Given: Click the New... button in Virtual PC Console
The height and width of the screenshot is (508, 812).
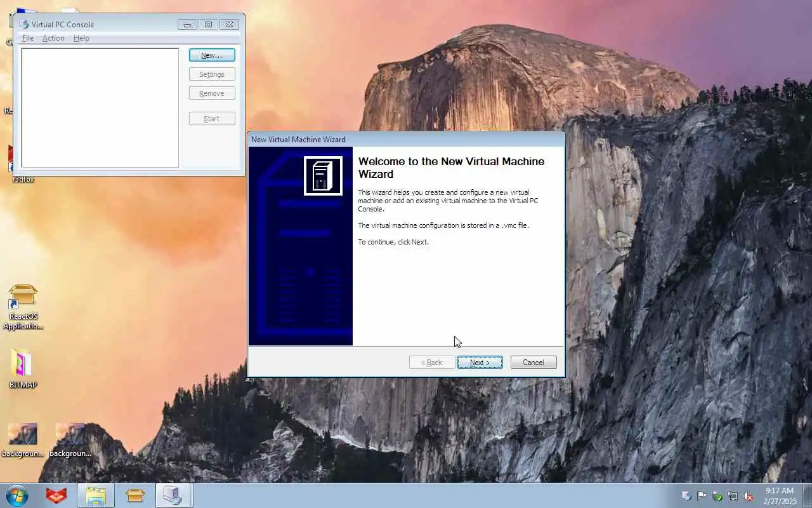Looking at the screenshot, I should coord(212,55).
